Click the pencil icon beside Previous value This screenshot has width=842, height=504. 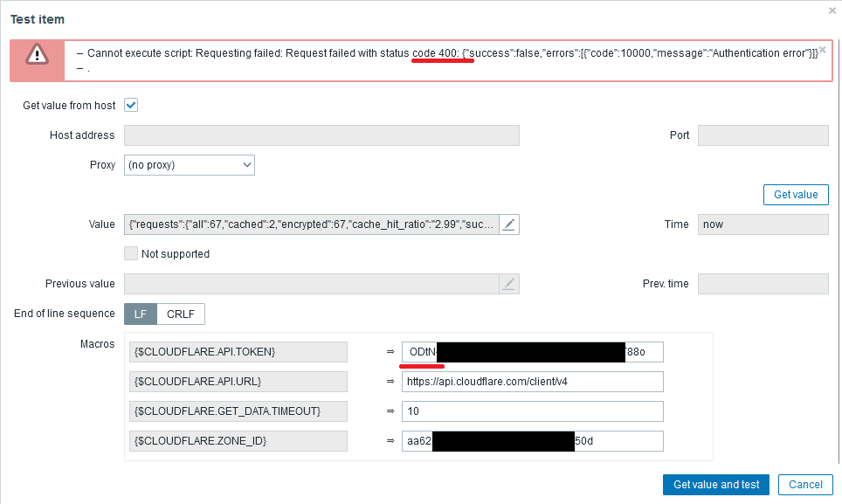510,284
